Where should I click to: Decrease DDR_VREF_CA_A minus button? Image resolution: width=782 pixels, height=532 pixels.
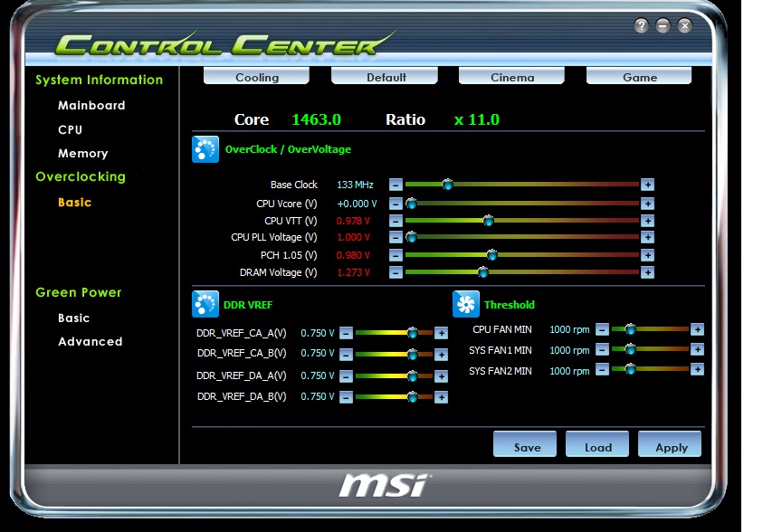pyautogui.click(x=346, y=333)
